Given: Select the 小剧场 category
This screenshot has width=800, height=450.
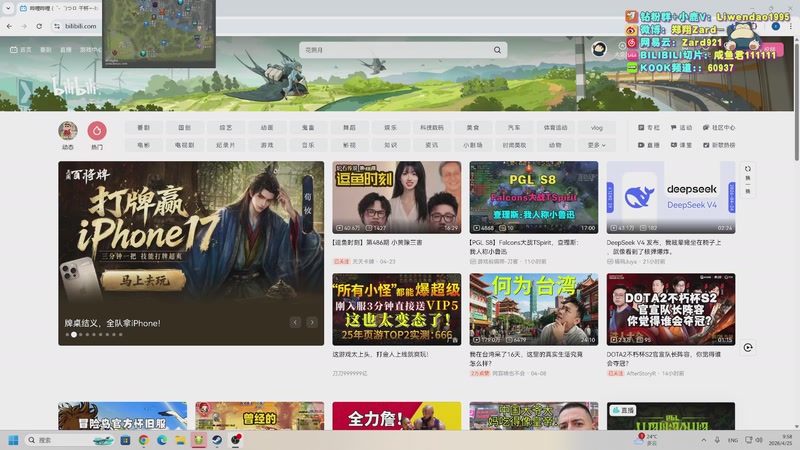Looking at the screenshot, I should pos(473,145).
